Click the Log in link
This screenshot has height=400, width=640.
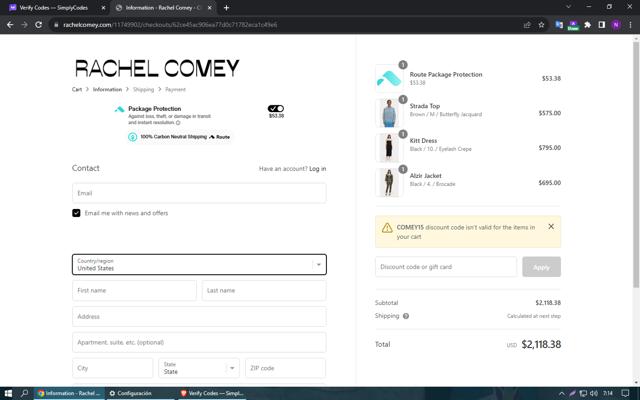click(x=318, y=169)
